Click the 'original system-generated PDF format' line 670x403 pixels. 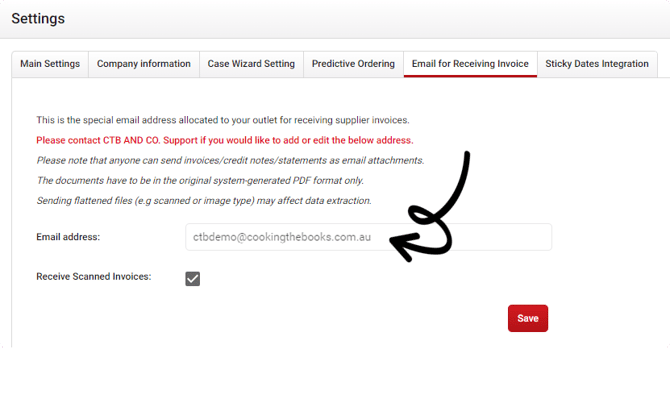tap(200, 180)
